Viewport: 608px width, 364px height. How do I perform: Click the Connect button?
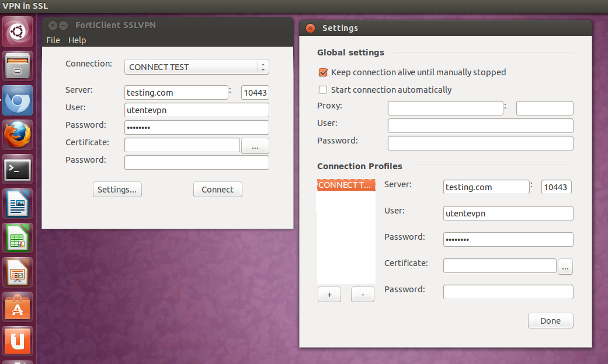217,190
